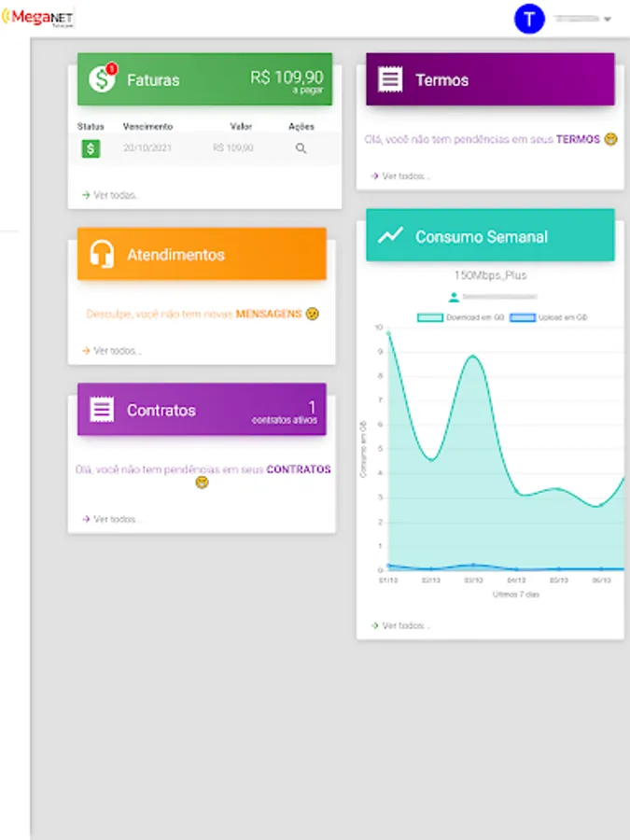Open Ver todos link under Termos
The height and width of the screenshot is (840, 630).
[400, 175]
